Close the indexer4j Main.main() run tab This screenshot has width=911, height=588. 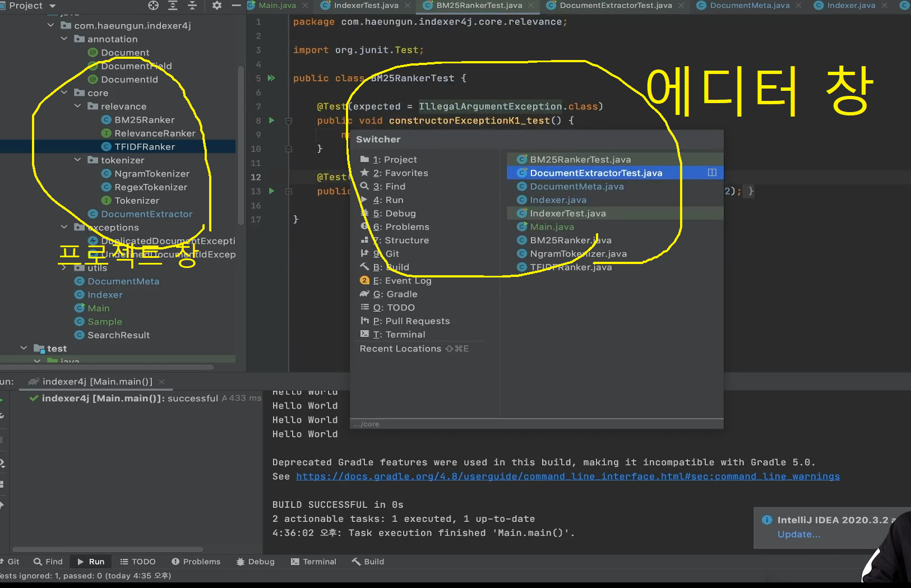(162, 382)
